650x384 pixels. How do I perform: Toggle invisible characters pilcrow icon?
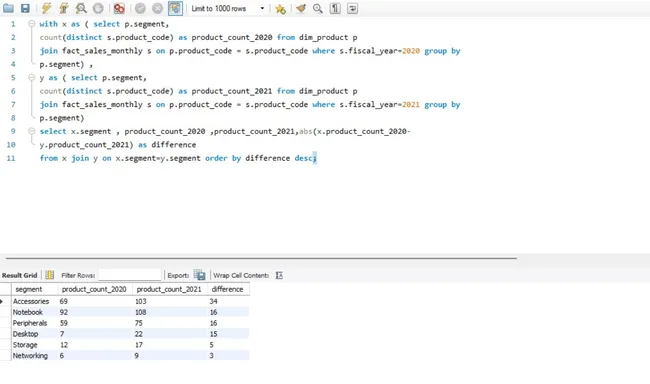pos(335,8)
